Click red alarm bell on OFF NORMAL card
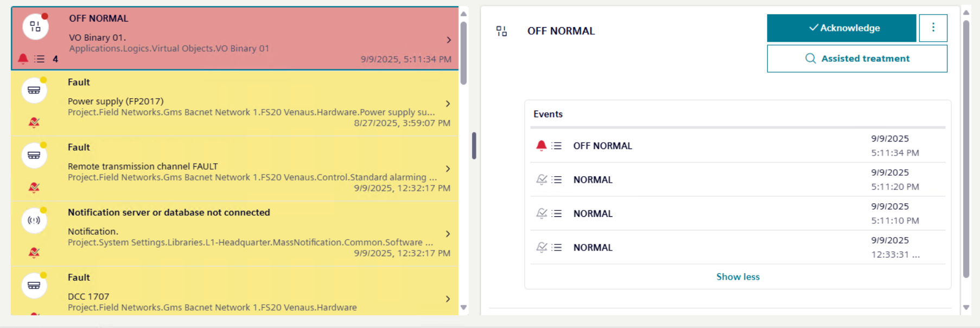 click(23, 59)
